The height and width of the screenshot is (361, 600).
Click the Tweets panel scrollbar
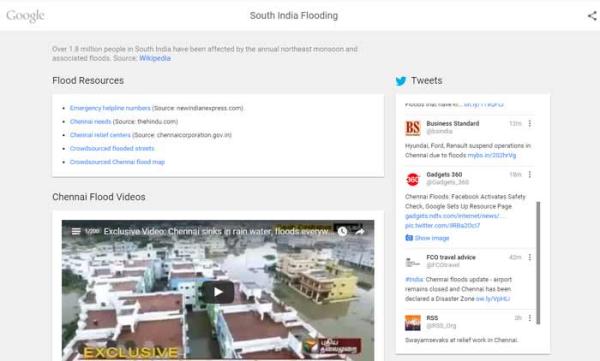[x=538, y=263]
